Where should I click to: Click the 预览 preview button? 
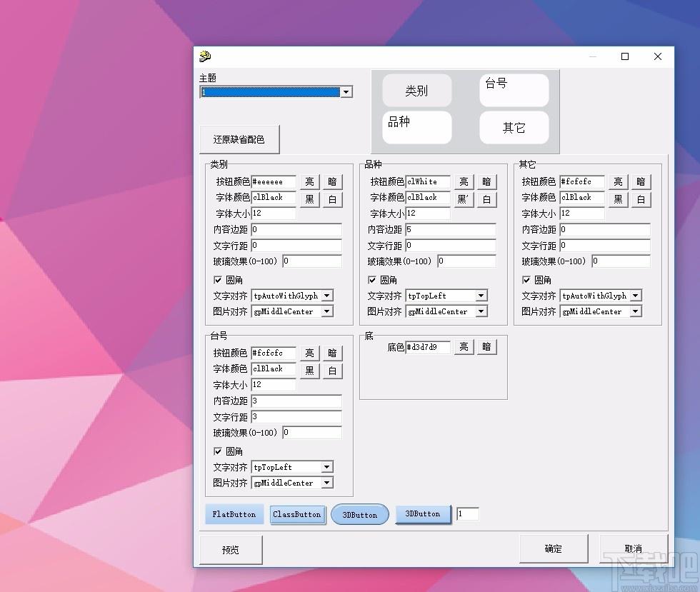point(231,550)
